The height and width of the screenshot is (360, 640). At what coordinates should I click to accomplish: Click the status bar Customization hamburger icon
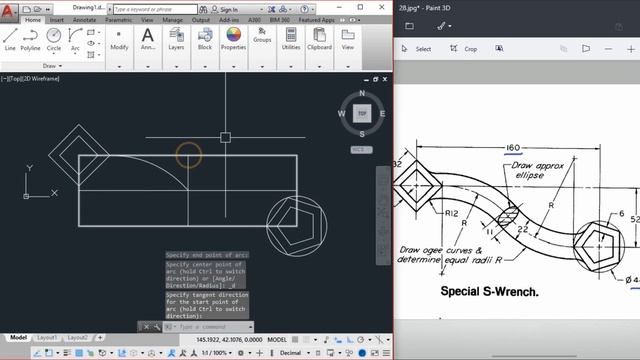pos(386,353)
